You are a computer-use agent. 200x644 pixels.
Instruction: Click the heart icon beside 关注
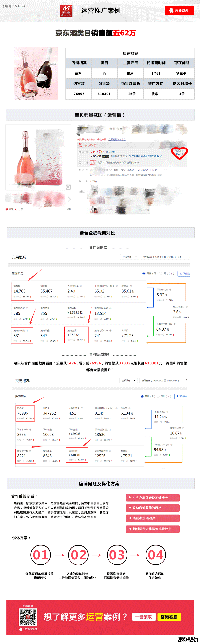(7, 209)
